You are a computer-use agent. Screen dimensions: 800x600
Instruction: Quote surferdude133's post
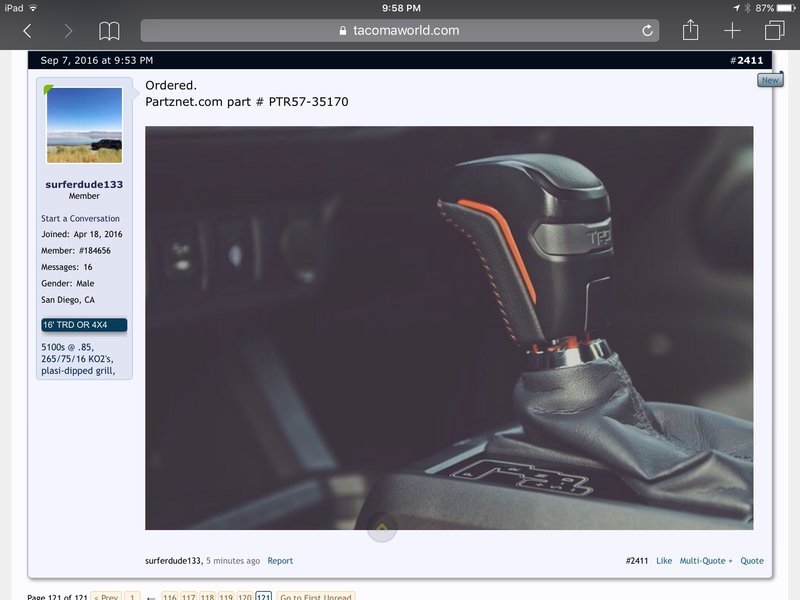[x=752, y=561]
